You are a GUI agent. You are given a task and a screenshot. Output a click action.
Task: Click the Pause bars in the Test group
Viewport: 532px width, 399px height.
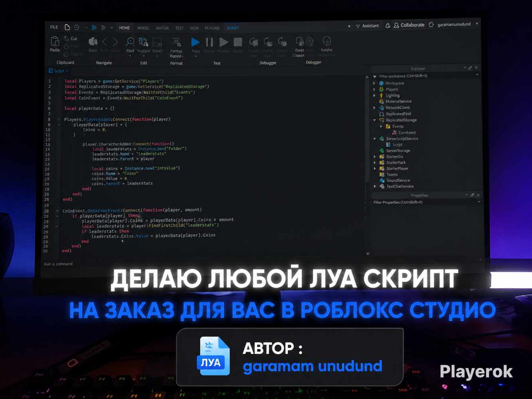[209, 42]
